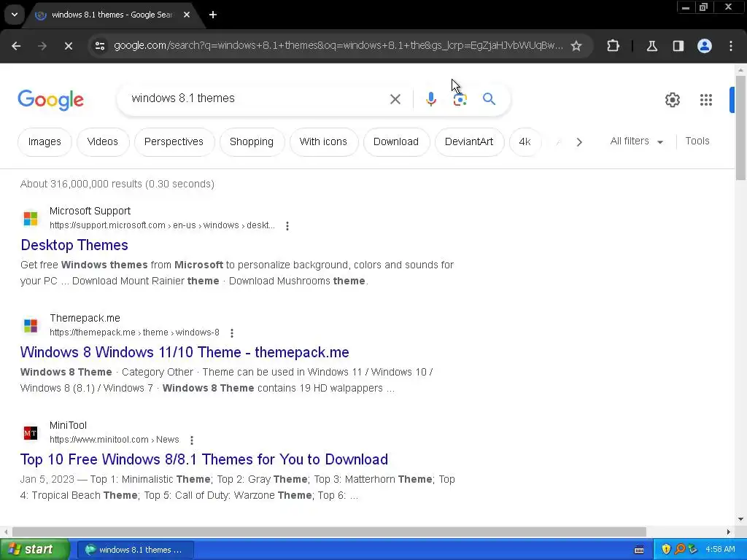Open Chrome three-dot menu
Viewport: 747px width, 560px height.
point(731,46)
